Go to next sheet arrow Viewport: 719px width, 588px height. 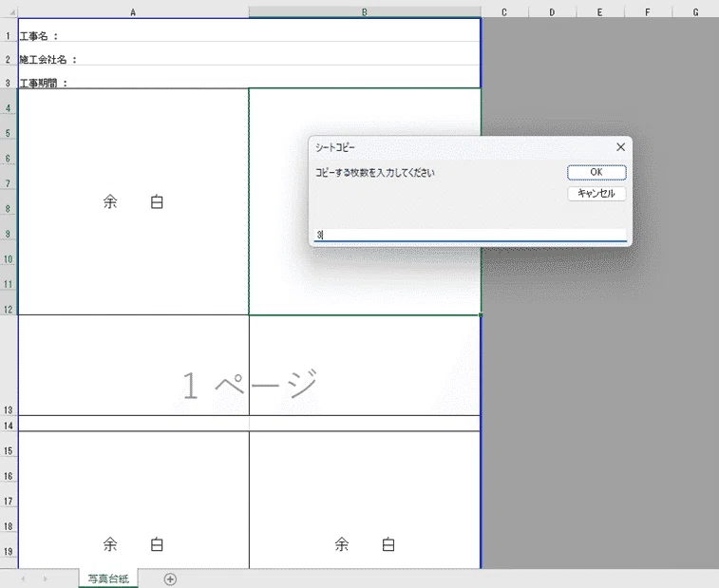[45, 579]
